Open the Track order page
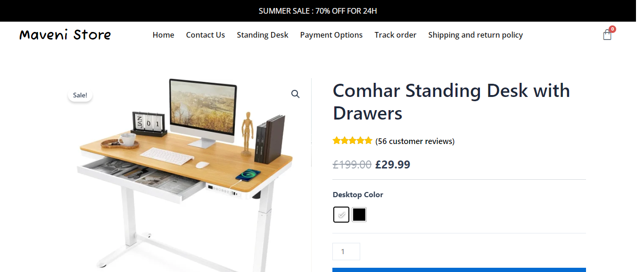 click(x=396, y=35)
